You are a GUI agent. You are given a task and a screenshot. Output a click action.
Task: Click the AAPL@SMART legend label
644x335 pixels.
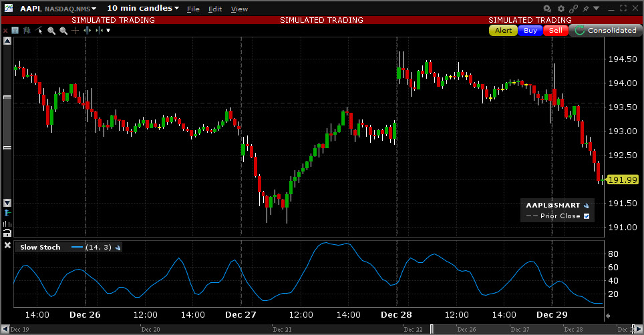[x=553, y=205]
